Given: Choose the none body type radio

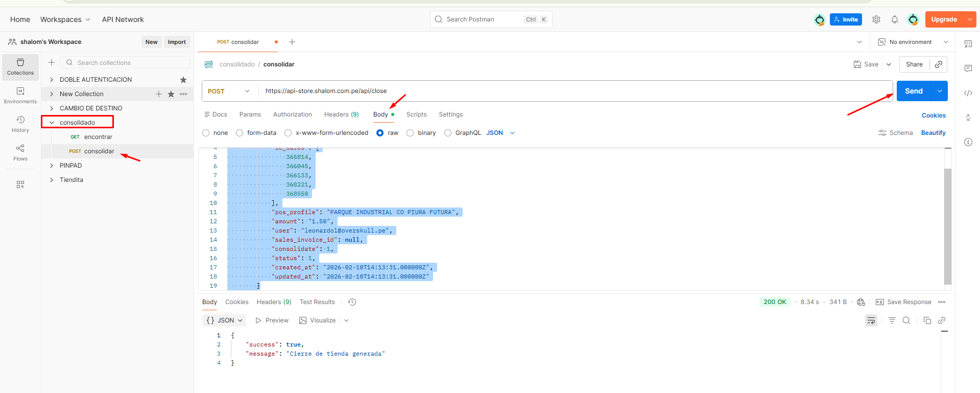Looking at the screenshot, I should (206, 133).
